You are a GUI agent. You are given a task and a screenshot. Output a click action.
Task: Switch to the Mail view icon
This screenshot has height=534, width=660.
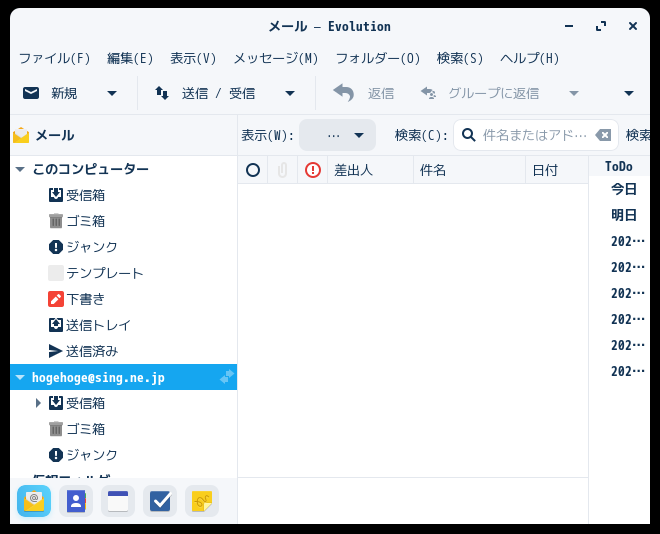click(34, 501)
